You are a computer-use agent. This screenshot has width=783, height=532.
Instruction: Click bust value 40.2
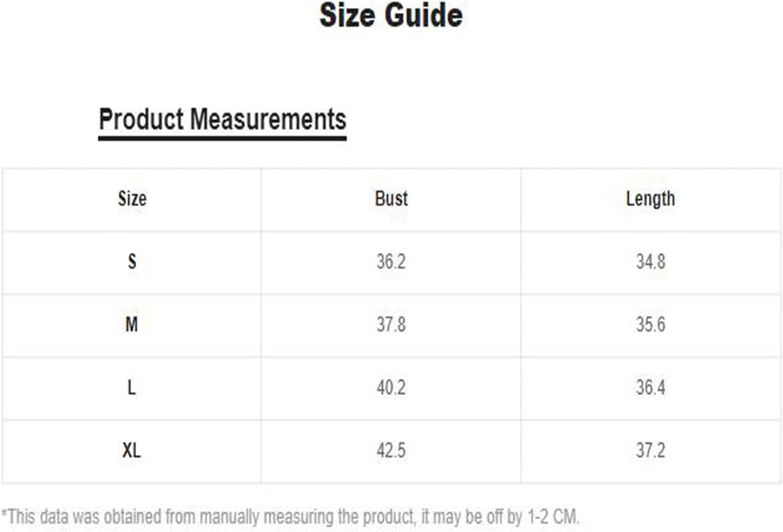click(x=391, y=387)
